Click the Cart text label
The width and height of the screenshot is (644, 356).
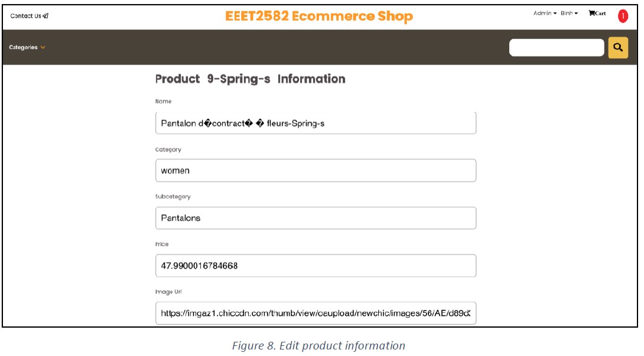[x=600, y=14]
